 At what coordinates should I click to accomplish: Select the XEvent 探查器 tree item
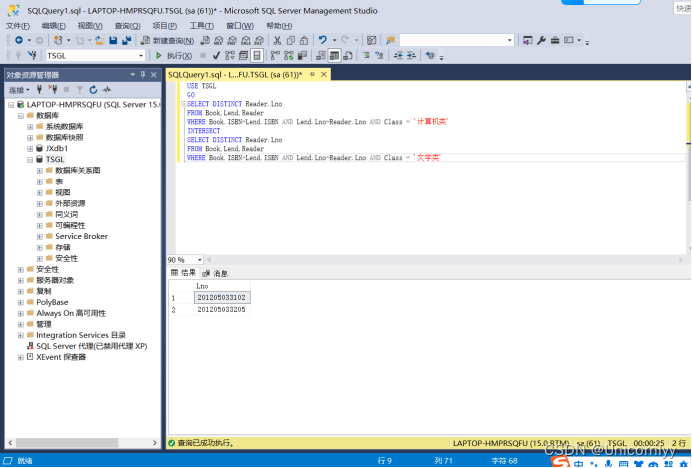[60, 357]
